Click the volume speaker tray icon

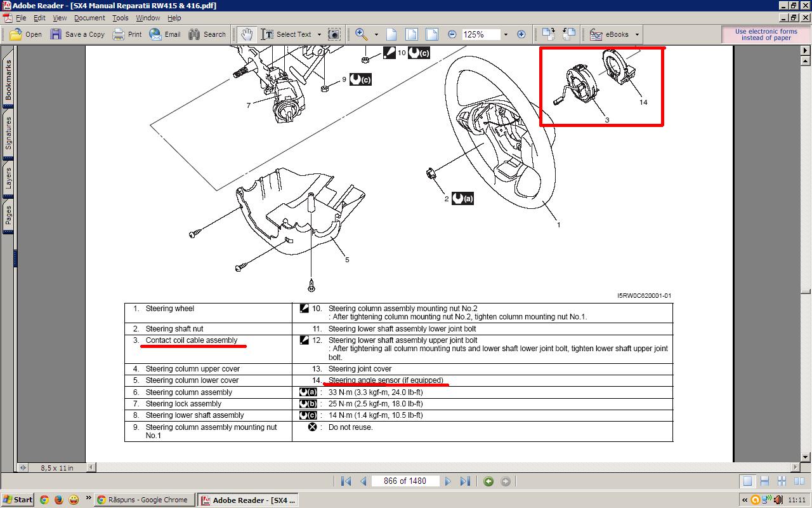(x=780, y=500)
